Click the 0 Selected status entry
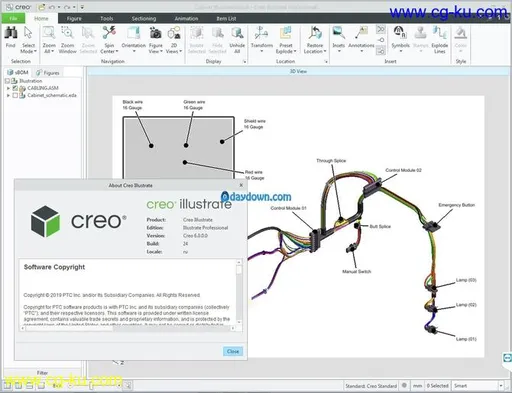512x393 pixels. coord(438,386)
